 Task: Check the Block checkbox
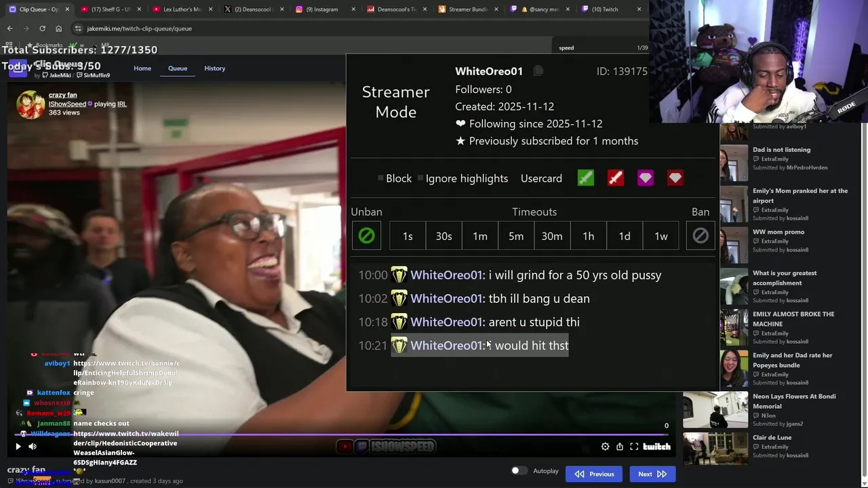380,178
